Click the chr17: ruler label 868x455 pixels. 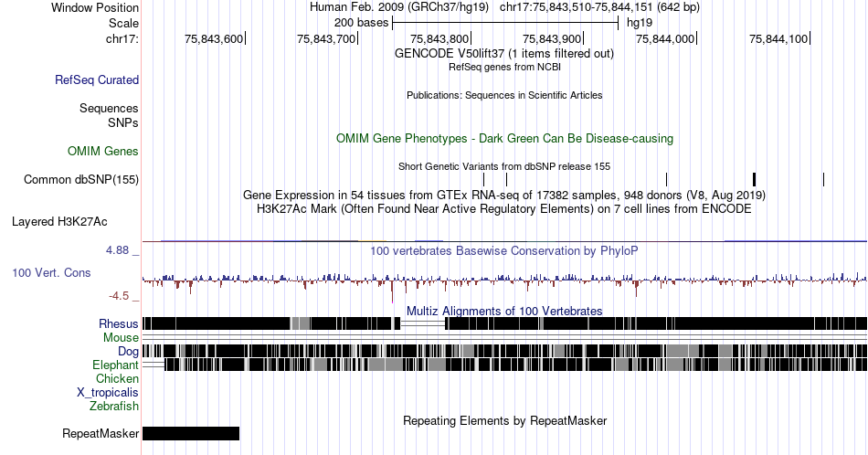(x=122, y=38)
